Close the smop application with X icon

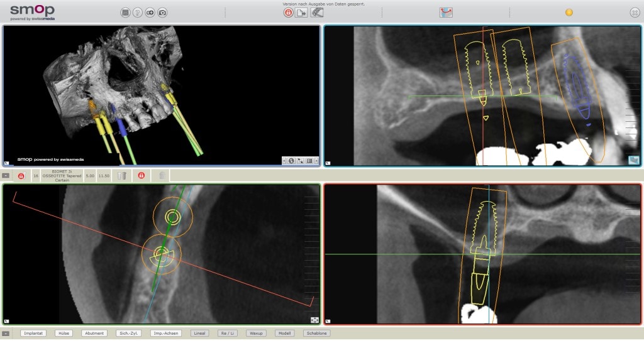pos(635,13)
